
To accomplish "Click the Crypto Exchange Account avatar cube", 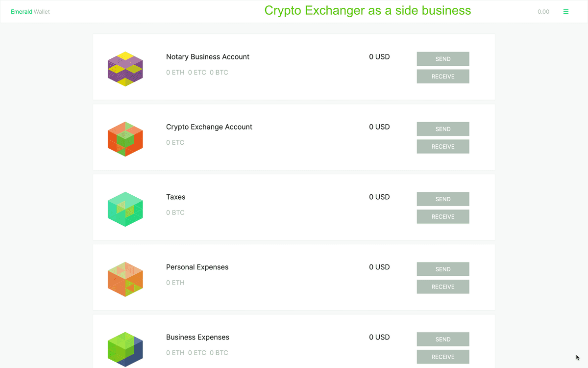I will pyautogui.click(x=125, y=139).
